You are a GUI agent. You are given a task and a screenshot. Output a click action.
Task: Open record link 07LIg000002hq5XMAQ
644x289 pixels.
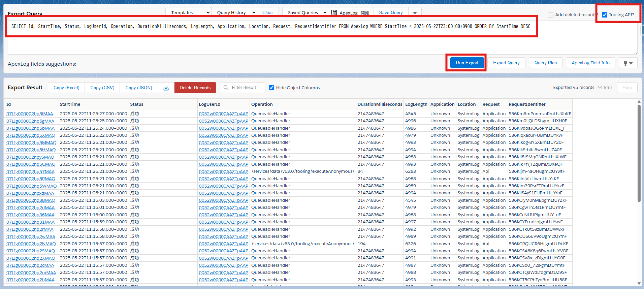[x=31, y=135]
